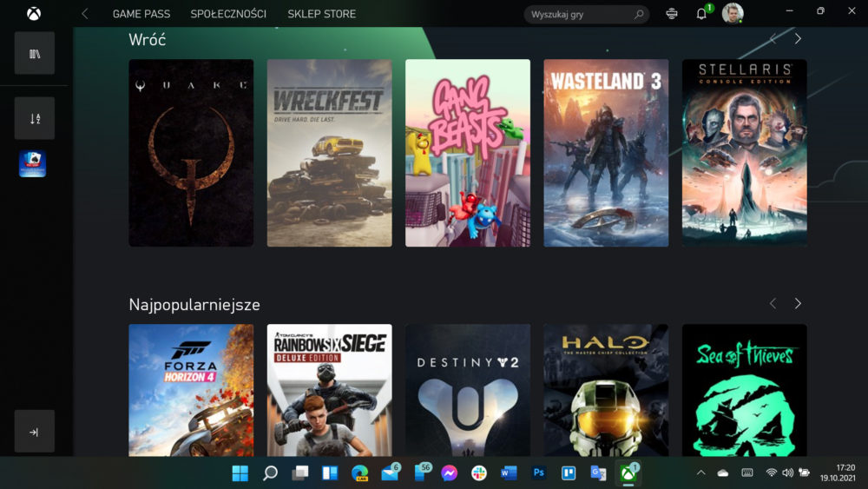Click the sort order icon in sidebar
This screenshot has width=868, height=489.
[35, 118]
